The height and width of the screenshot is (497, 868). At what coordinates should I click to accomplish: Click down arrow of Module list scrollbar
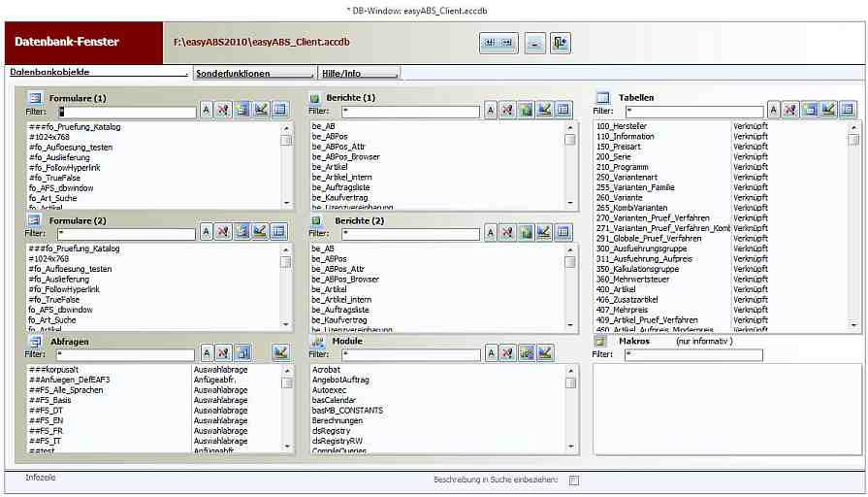[570, 447]
